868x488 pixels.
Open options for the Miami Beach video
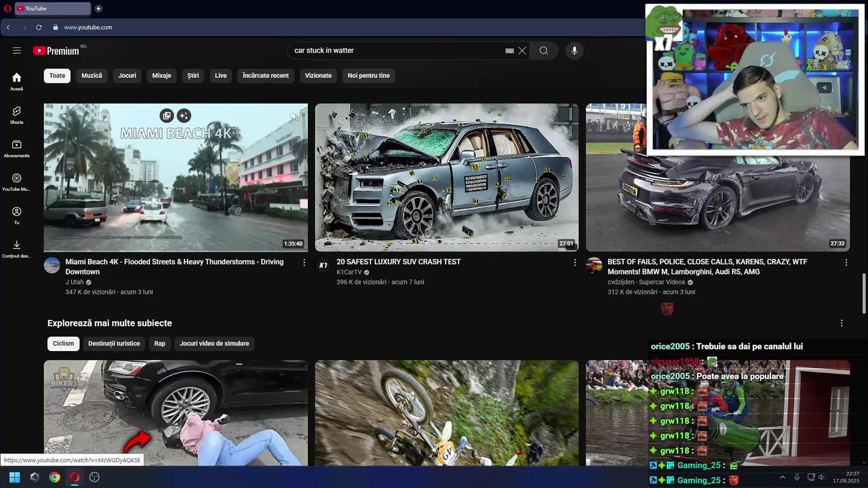pyautogui.click(x=304, y=262)
